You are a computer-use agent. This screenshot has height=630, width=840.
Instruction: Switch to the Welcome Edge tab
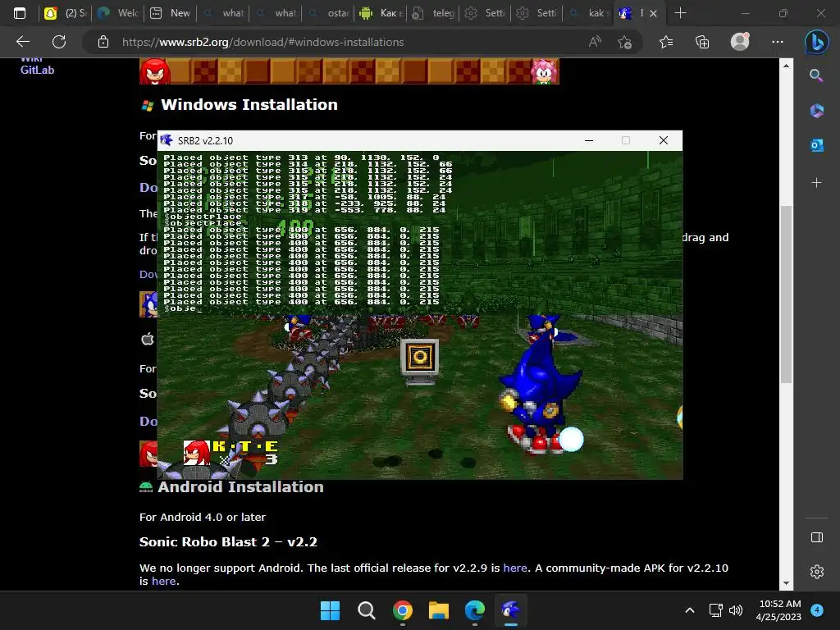tap(118, 13)
